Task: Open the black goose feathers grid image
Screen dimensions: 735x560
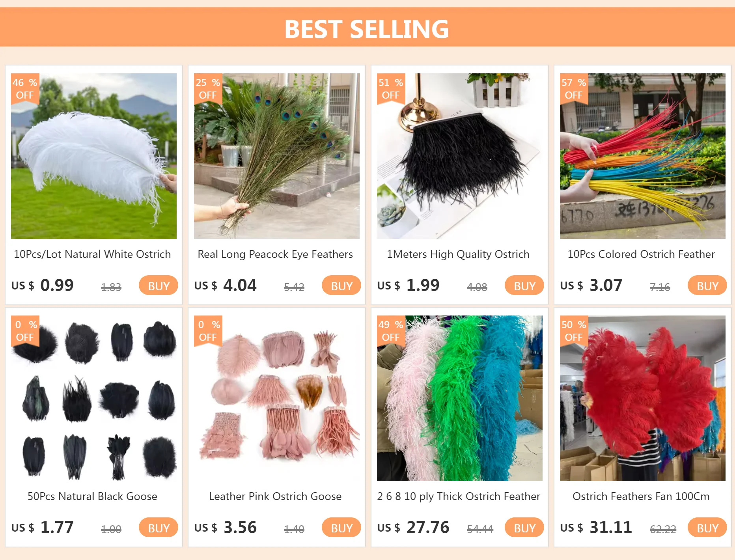Action: pyautogui.click(x=94, y=398)
